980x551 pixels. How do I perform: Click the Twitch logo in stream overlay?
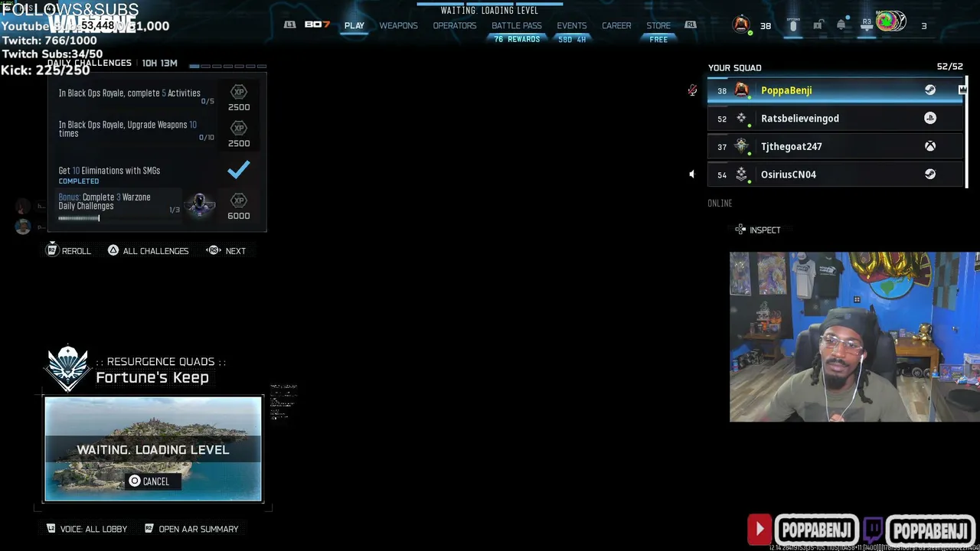coord(874,528)
